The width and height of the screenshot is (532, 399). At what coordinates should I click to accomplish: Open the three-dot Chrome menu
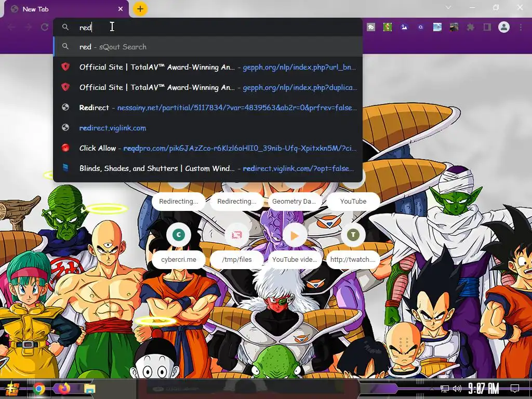[521, 27]
